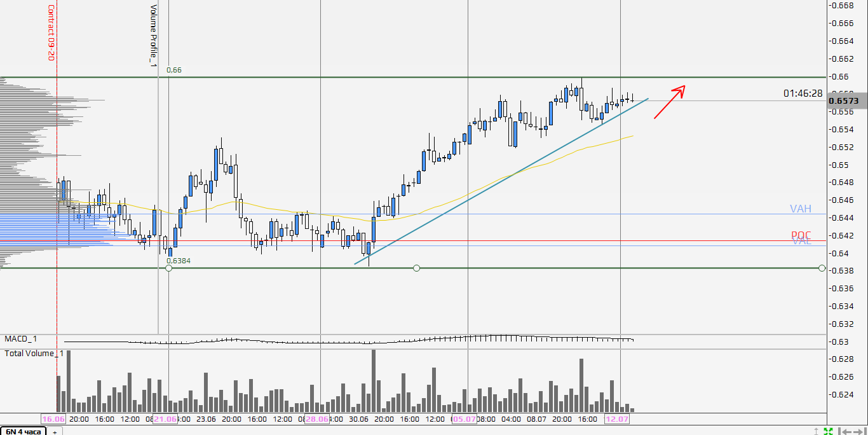This screenshot has width=868, height=435.
Task: Select the red arrow drawing on chart
Action: pyautogui.click(x=669, y=102)
